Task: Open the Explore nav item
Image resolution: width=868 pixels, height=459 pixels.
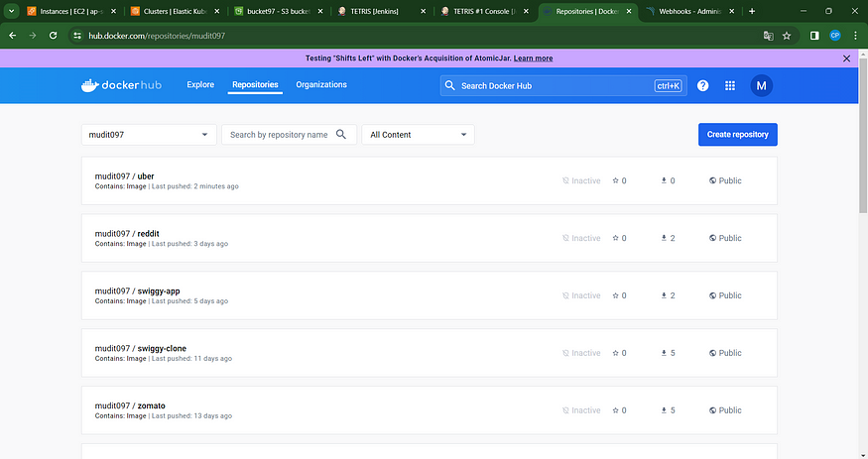Action: pyautogui.click(x=200, y=84)
